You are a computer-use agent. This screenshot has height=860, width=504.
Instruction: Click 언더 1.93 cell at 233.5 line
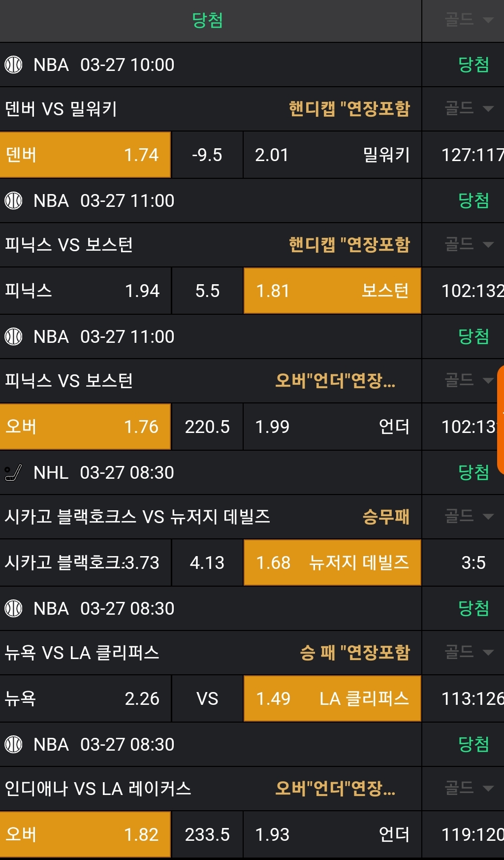[x=332, y=834]
